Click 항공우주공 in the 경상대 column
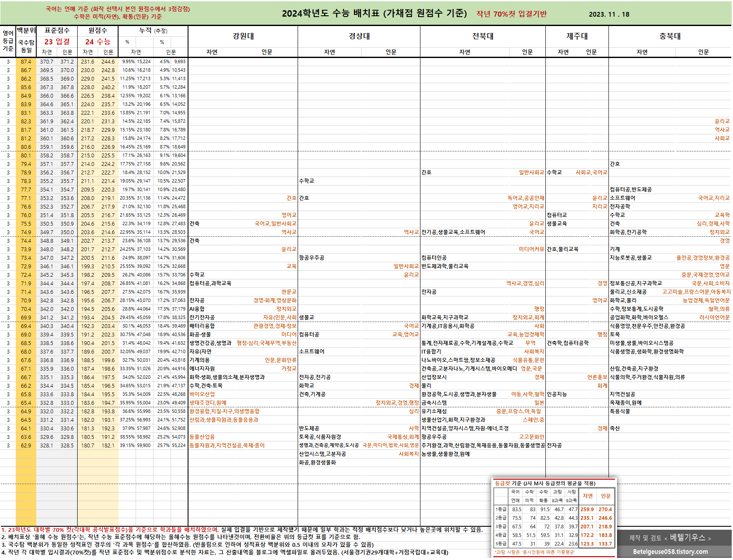This screenshot has width=733, height=560. coord(312,258)
